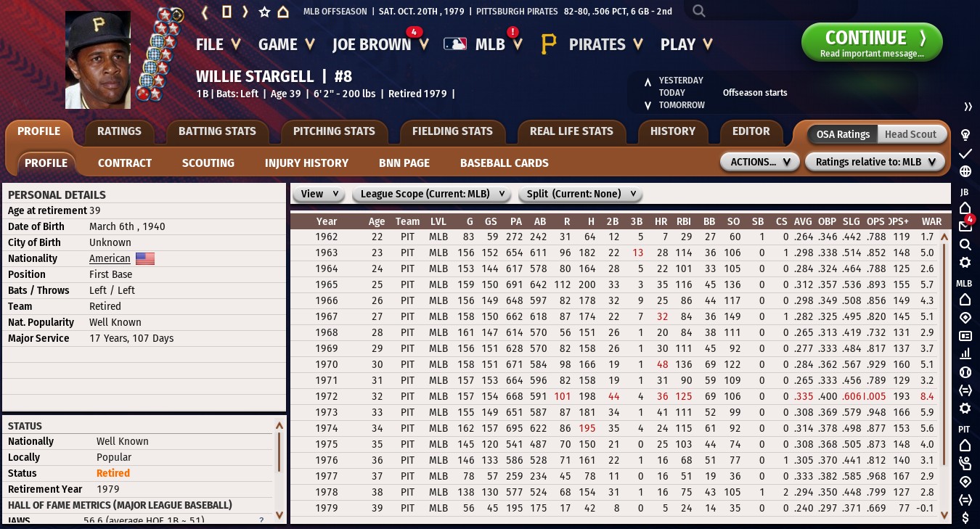
Task: Open the gear icon under the MLB section
Action: [x=965, y=409]
